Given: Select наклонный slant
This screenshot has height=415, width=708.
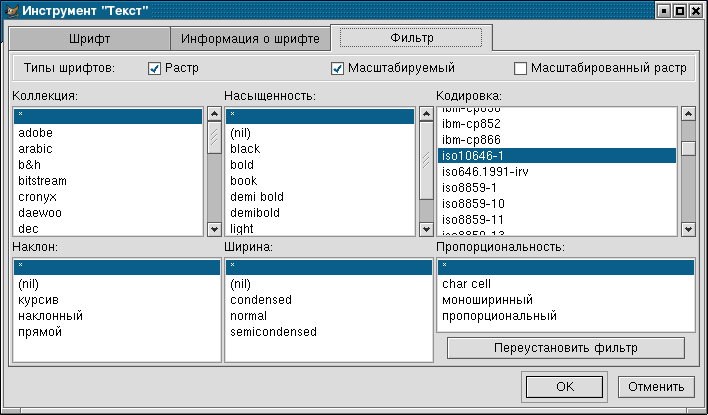Looking at the screenshot, I should tap(117, 316).
